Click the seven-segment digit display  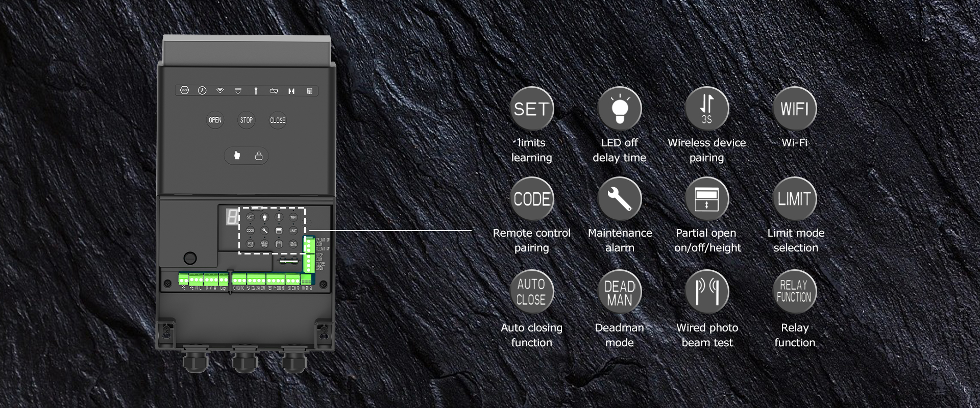click(231, 218)
